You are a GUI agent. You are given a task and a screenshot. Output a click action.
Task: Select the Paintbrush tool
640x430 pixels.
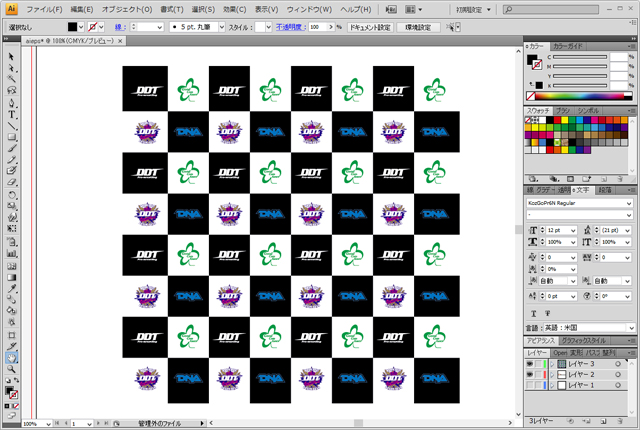pos(11,149)
